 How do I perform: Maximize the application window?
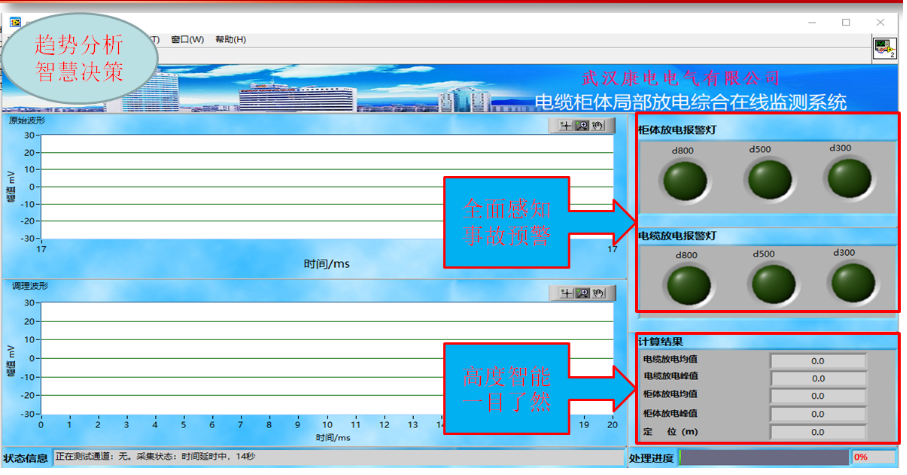[x=846, y=22]
